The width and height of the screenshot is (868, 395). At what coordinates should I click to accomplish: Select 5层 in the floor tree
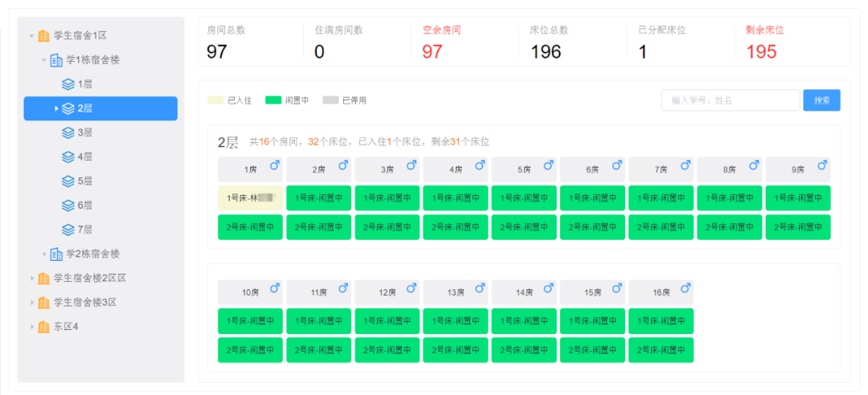[x=84, y=181]
